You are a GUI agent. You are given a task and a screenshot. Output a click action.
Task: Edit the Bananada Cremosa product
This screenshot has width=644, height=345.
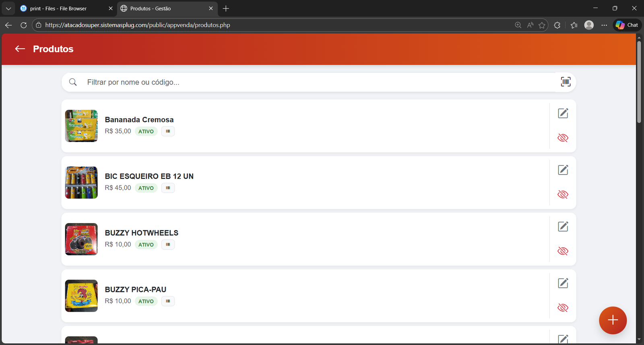pyautogui.click(x=563, y=113)
